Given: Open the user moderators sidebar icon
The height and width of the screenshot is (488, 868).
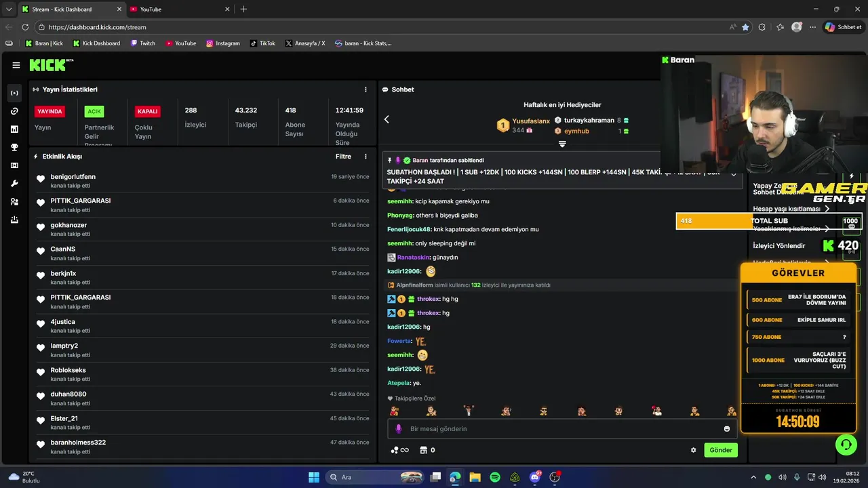Looking at the screenshot, I should click(15, 202).
